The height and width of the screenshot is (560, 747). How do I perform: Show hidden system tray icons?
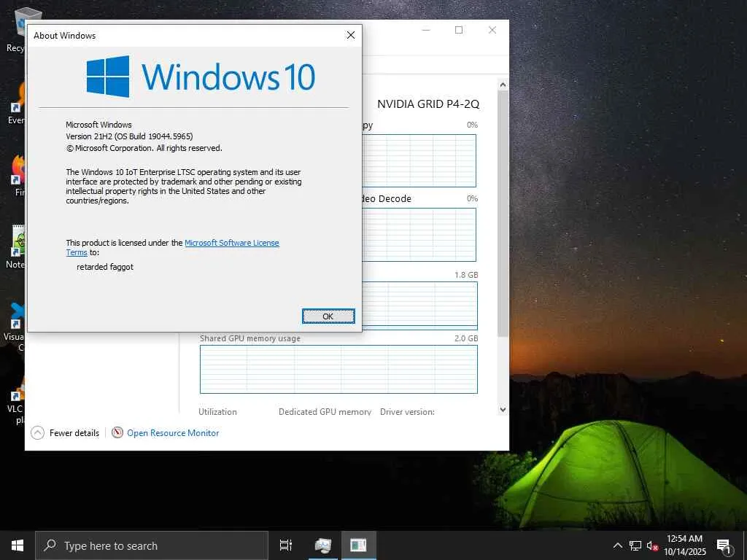click(x=617, y=545)
